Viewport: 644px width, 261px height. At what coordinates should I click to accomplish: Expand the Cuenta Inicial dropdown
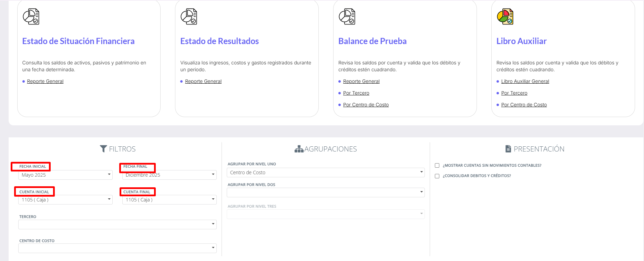click(x=65, y=200)
